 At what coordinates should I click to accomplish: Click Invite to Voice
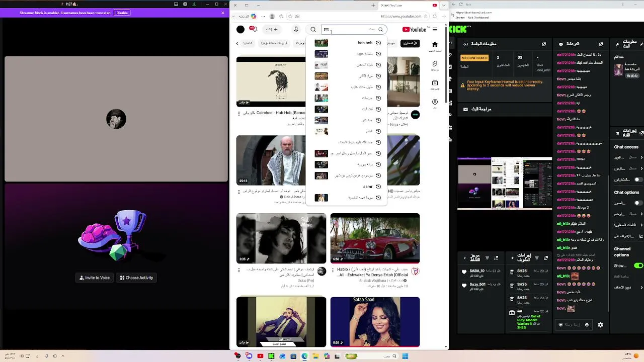[x=95, y=278]
